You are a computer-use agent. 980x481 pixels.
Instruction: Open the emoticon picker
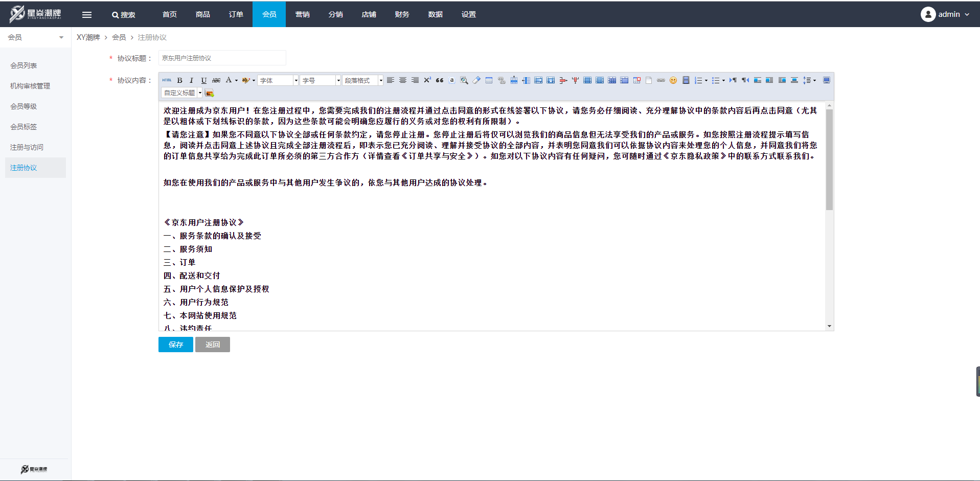click(673, 80)
